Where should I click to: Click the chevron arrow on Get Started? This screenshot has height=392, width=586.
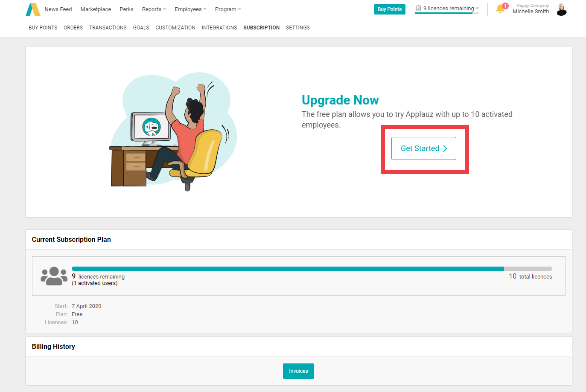445,148
